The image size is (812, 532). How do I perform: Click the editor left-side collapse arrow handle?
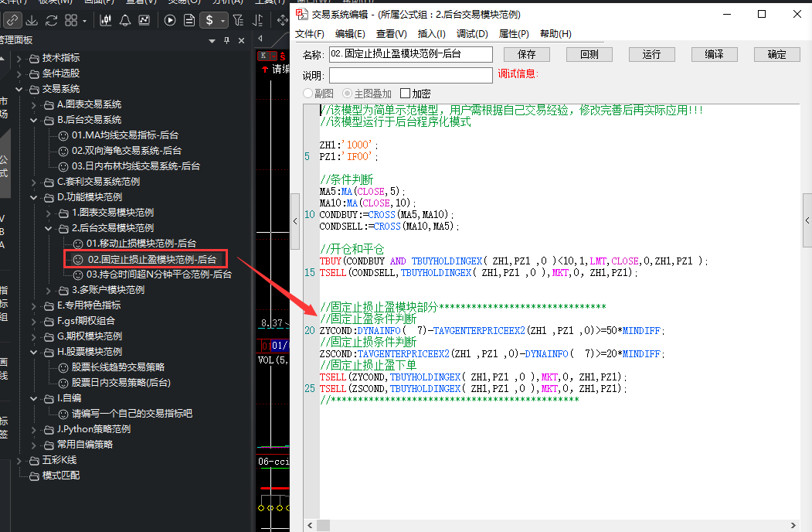[x=295, y=221]
